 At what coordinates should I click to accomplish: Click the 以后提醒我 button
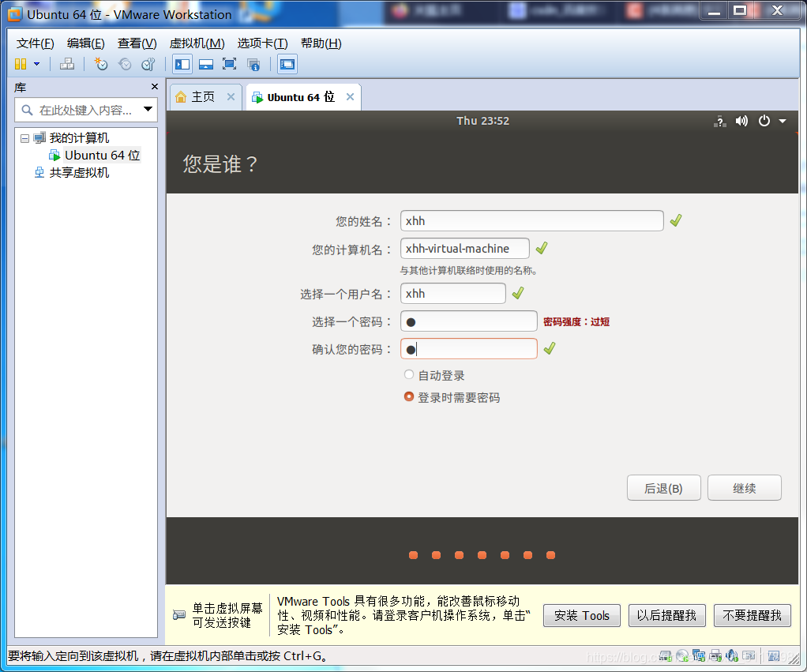click(666, 615)
